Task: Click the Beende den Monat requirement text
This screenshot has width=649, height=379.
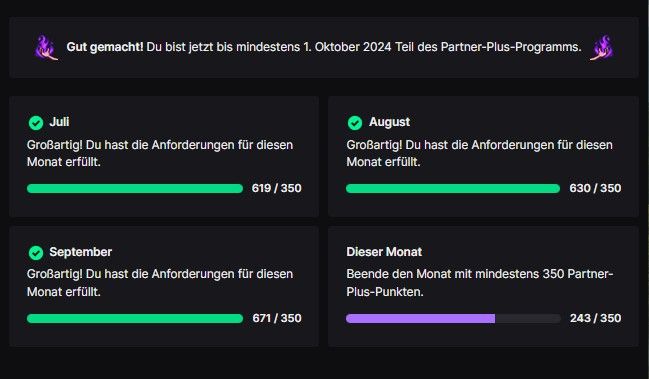Action: click(480, 283)
